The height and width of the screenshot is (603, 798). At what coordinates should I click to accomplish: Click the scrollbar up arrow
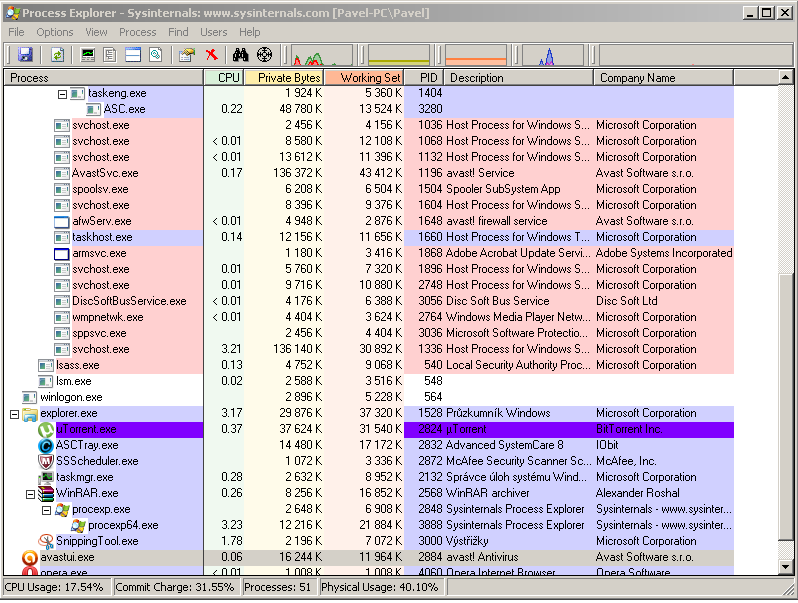[786, 77]
